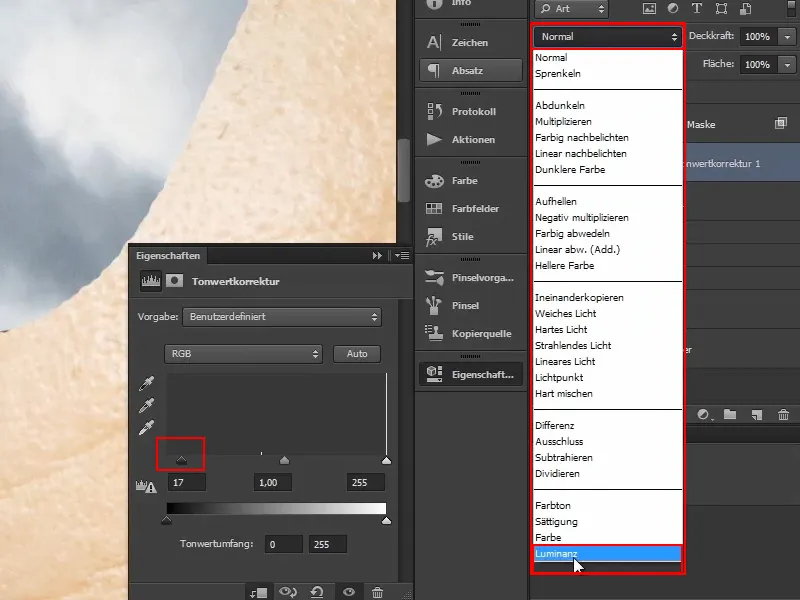Screen dimensions: 800x600
Task: Select Luminanz blend mode
Action: pyautogui.click(x=608, y=554)
